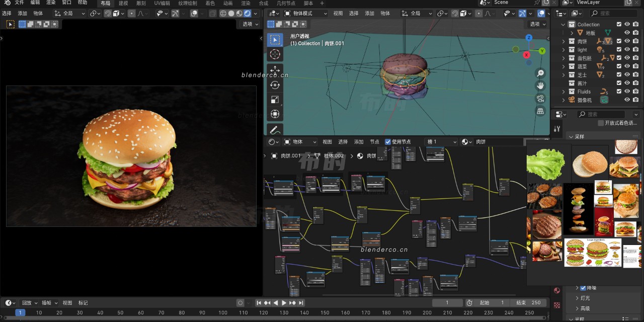644x322 pixels.
Task: Open the 文件 menu
Action: (x=19, y=3)
